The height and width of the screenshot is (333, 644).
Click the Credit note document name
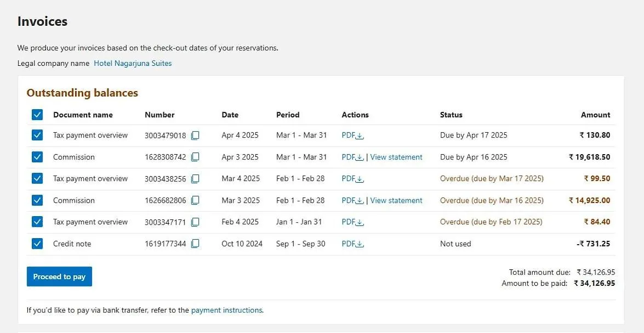tap(72, 244)
